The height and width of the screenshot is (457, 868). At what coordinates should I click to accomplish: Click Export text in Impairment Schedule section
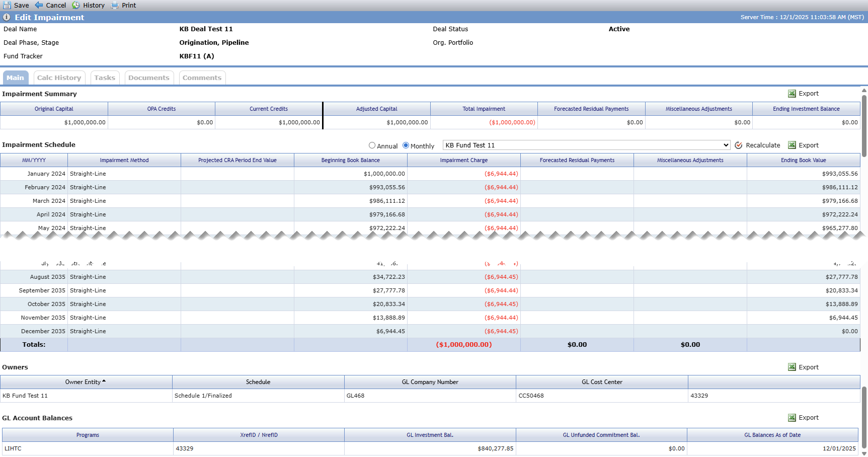click(x=809, y=145)
